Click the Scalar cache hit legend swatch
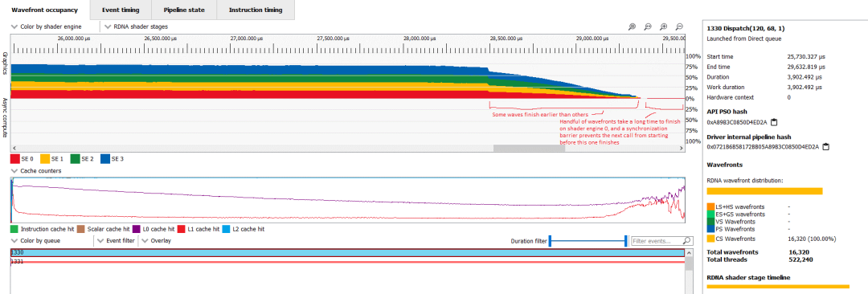Image resolution: width=868 pixels, height=294 pixels. click(80, 229)
